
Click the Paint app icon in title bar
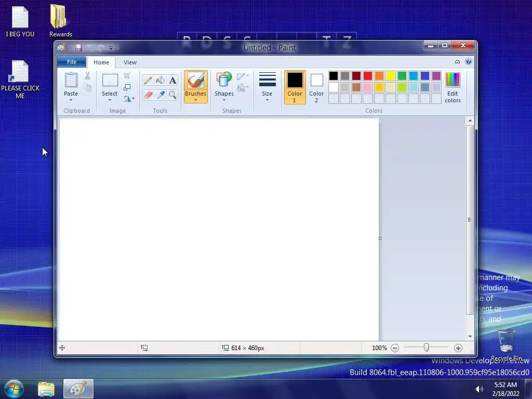point(61,47)
